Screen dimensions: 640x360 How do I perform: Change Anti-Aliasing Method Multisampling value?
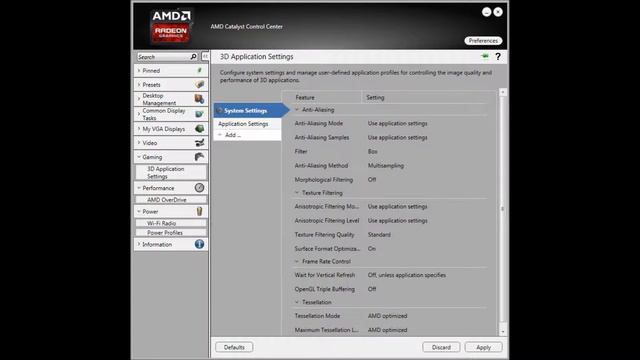click(386, 166)
